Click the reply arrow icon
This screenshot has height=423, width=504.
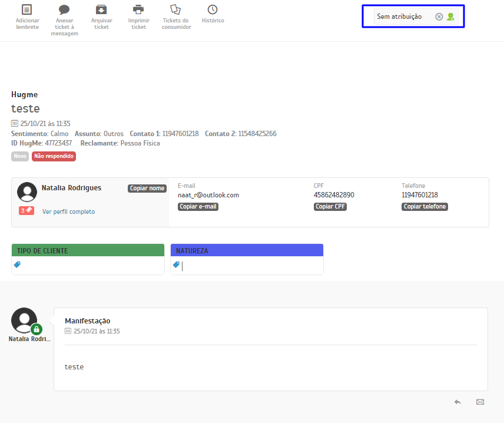tap(457, 402)
